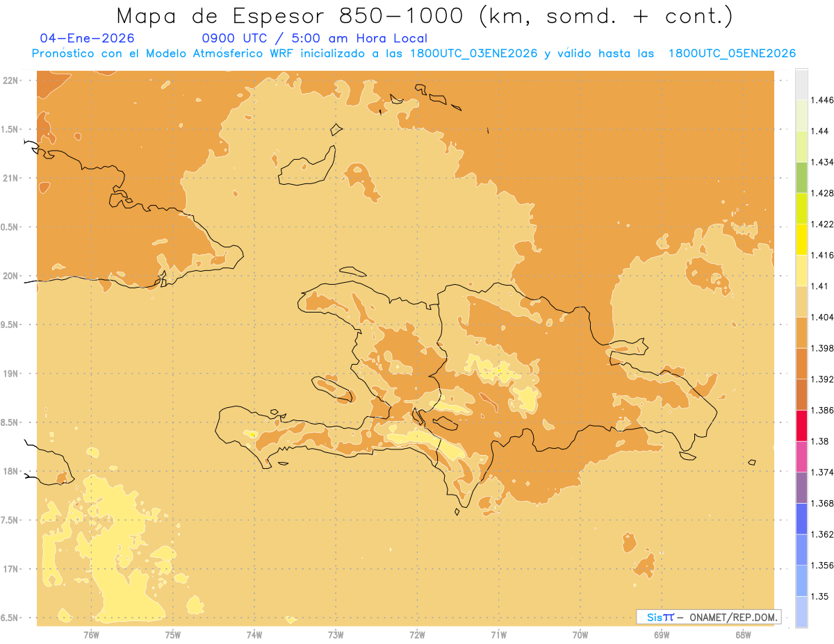Pick the blue swatch between 1.362 and 1.368
Viewport: 834px width, 644px height.
click(801, 519)
